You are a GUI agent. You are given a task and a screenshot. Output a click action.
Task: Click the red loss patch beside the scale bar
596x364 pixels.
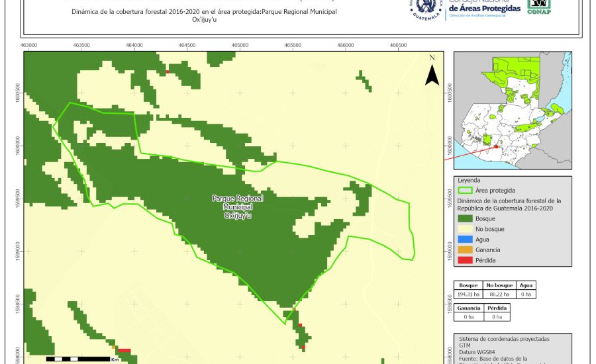click(x=124, y=351)
